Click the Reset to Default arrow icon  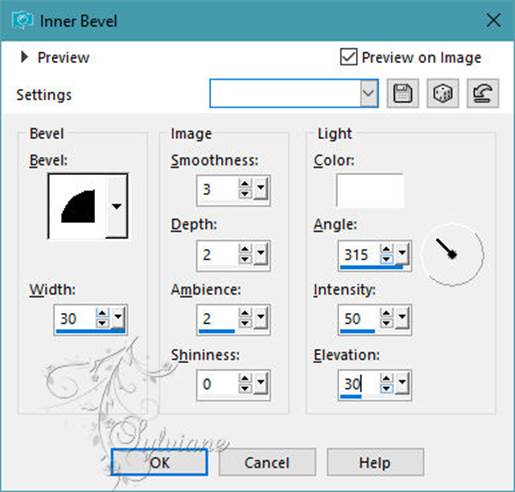point(483,93)
